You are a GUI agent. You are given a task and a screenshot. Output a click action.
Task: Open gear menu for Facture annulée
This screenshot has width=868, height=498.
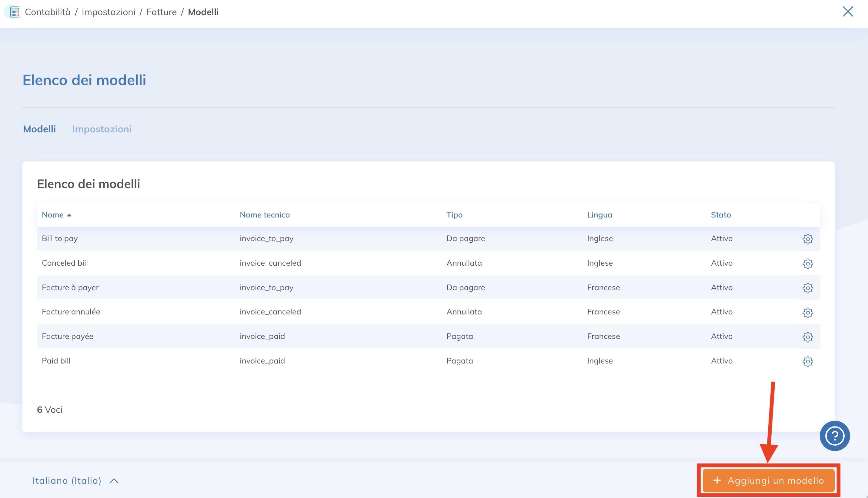807,312
